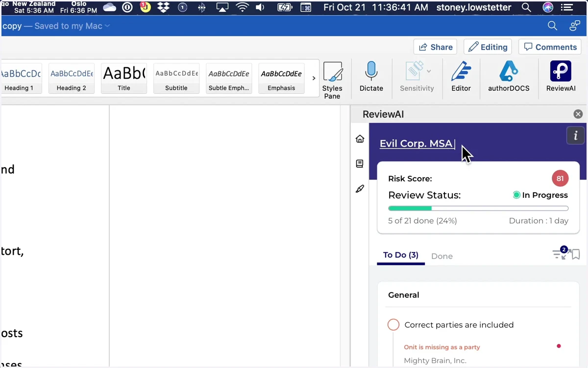Apply the Emphasis style
The image size is (588, 368).
tap(281, 78)
